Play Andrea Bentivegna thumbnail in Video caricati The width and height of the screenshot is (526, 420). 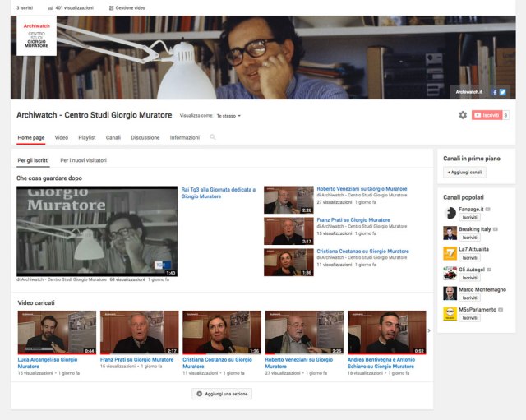tap(387, 332)
